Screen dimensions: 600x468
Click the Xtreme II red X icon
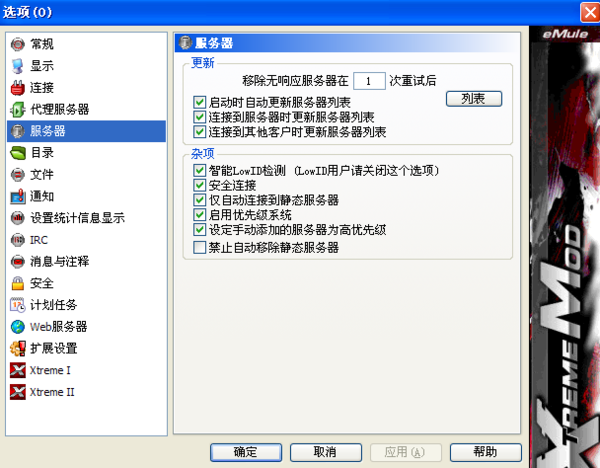pos(18,392)
